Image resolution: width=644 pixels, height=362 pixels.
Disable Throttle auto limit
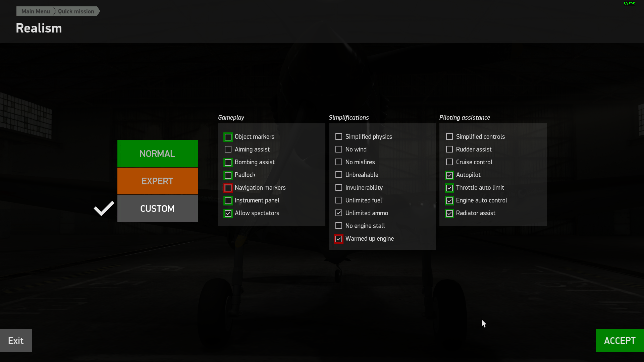pos(449,188)
